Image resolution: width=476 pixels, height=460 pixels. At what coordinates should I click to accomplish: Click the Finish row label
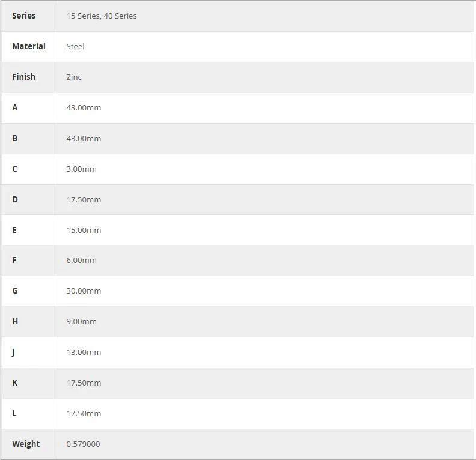click(x=23, y=77)
